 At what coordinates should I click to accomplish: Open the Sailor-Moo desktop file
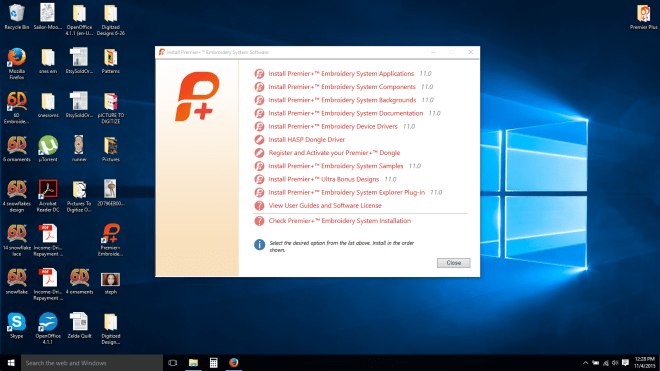(48, 16)
